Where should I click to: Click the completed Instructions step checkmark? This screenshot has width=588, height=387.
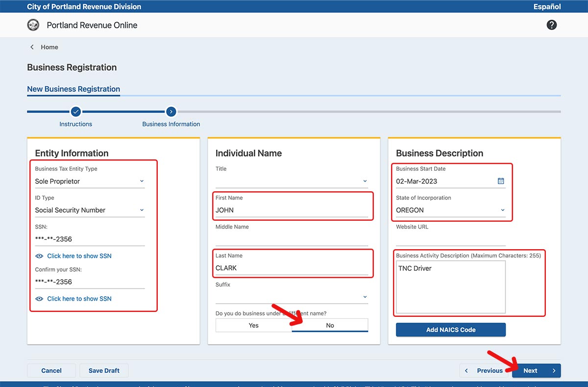(x=75, y=112)
